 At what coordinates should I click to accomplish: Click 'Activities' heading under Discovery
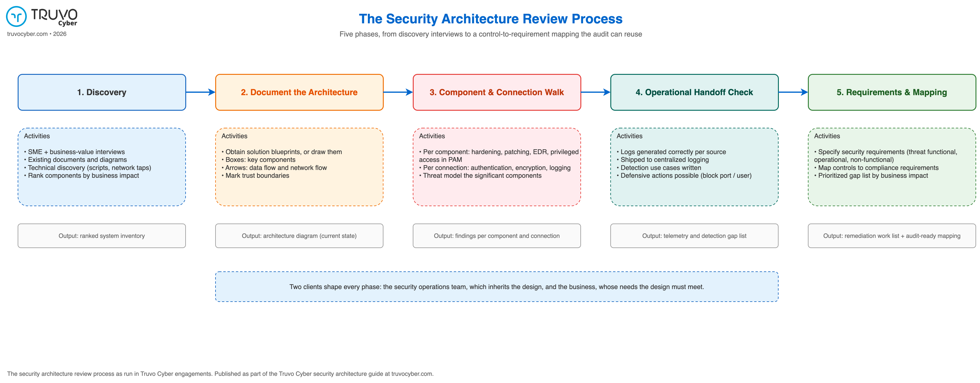pos(37,136)
